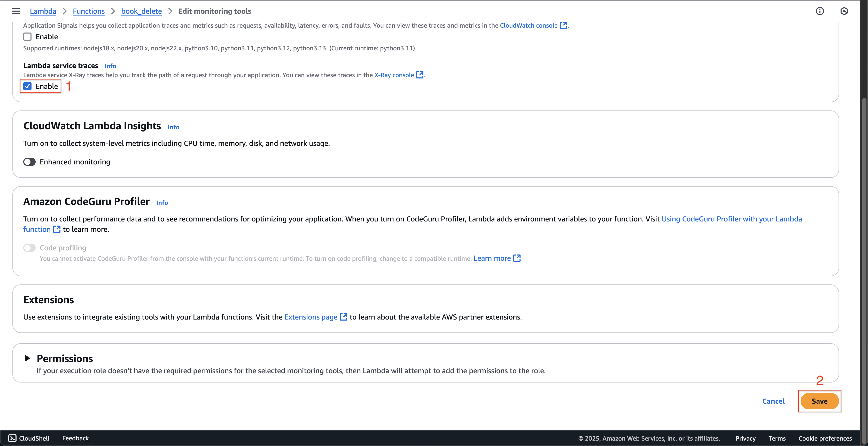Toggle the disabled Code profiling switch
Image resolution: width=868 pixels, height=446 pixels.
point(29,248)
